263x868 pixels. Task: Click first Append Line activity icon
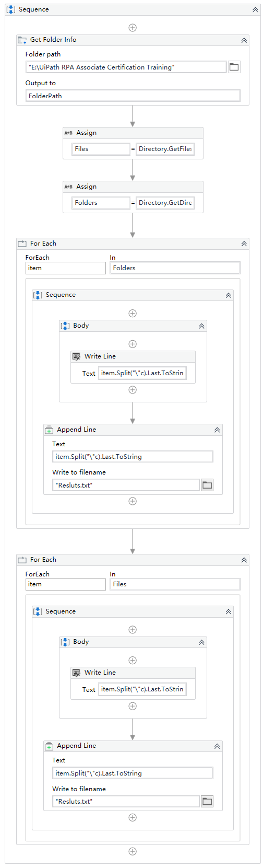[49, 430]
